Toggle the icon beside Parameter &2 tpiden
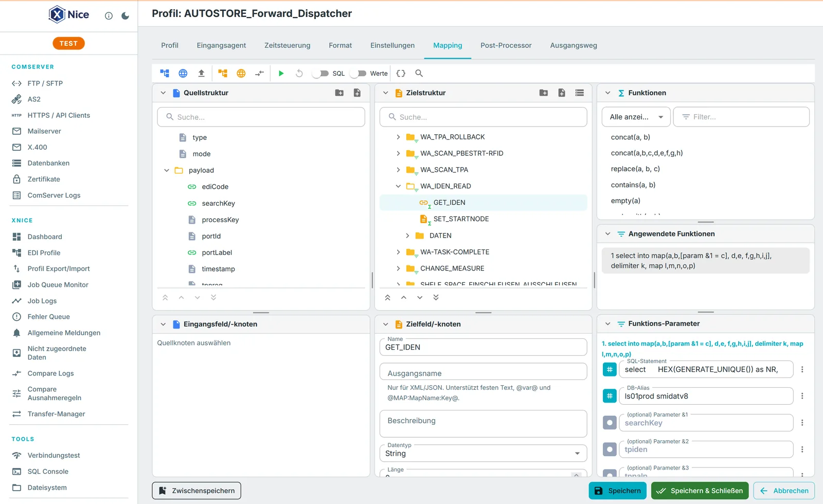This screenshot has width=823, height=504. point(610,449)
